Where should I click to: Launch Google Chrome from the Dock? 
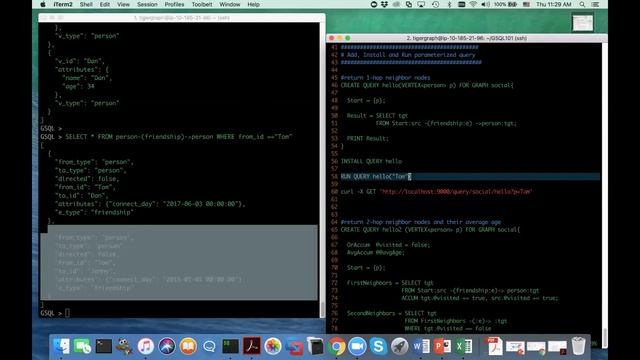pyautogui.click(x=336, y=347)
